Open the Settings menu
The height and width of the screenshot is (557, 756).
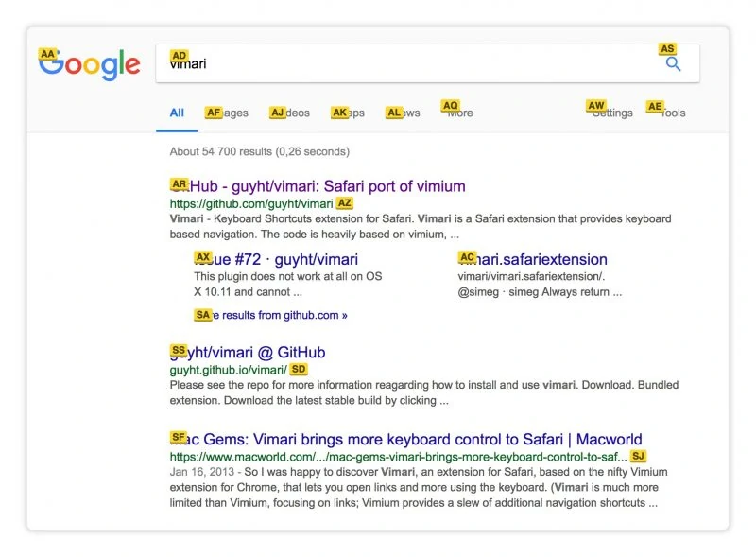[610, 113]
